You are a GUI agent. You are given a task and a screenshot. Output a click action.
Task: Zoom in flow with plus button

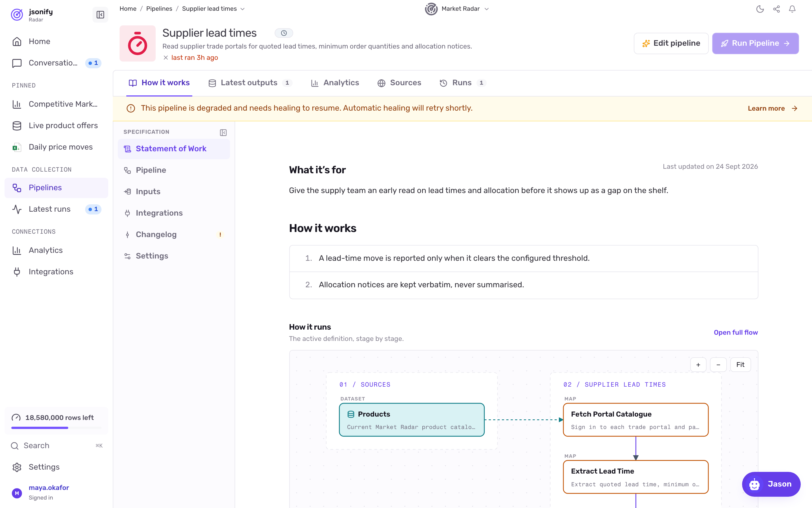tap(698, 365)
